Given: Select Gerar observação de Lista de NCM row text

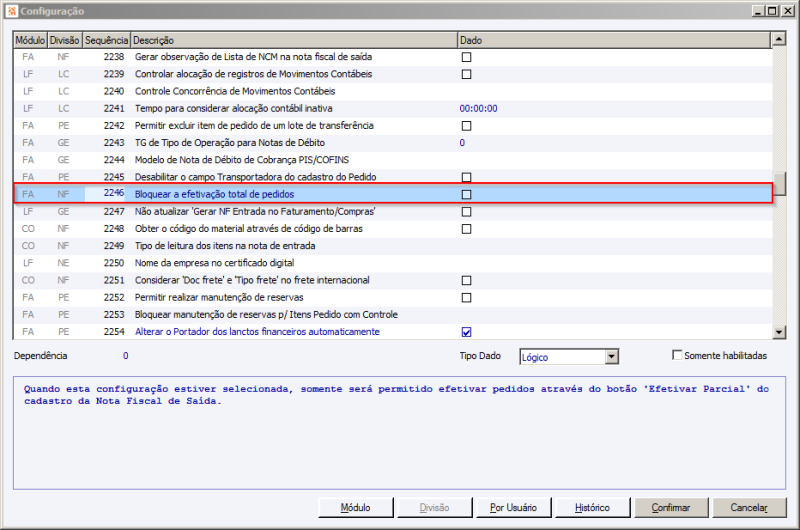Looking at the screenshot, I should (x=253, y=57).
